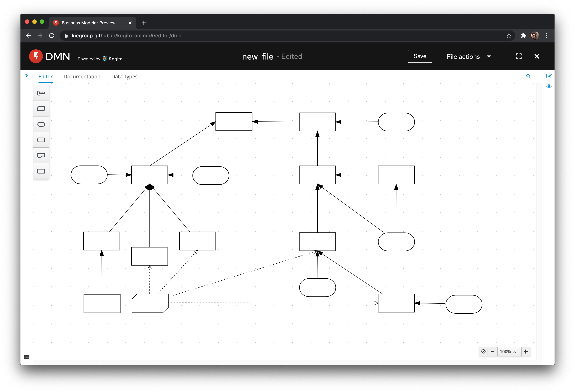This screenshot has width=575, height=392.
Task: Open the browser extensions puzzle icon
Action: [523, 36]
